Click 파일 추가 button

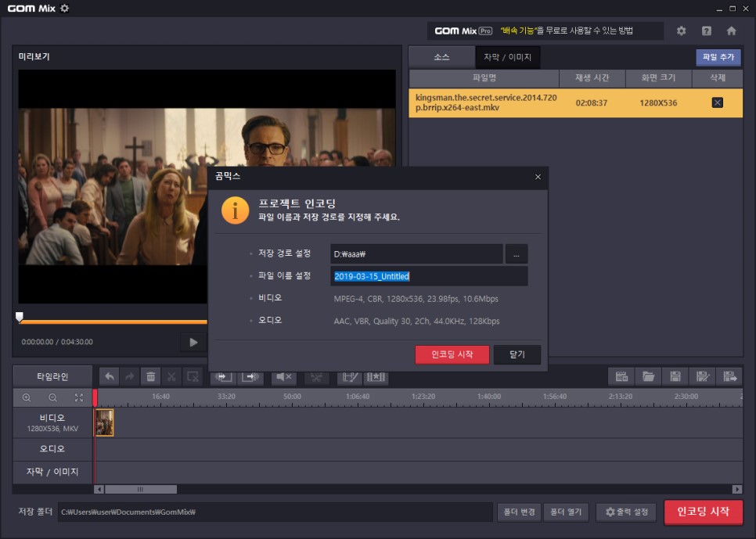(x=718, y=57)
